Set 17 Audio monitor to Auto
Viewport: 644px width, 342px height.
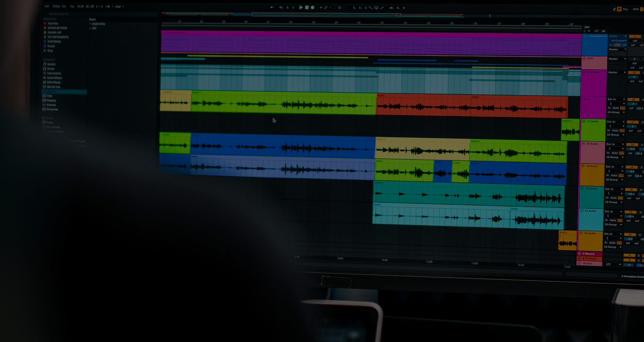[x=615, y=131]
